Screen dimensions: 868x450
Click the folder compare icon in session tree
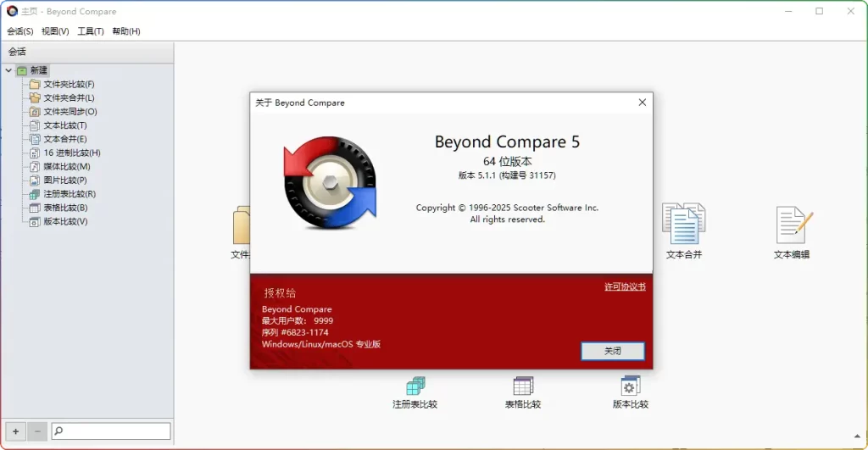[35, 84]
